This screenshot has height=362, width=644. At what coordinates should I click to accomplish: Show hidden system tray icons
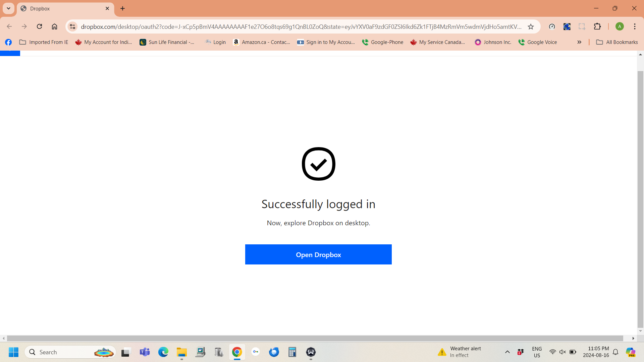[x=507, y=352]
